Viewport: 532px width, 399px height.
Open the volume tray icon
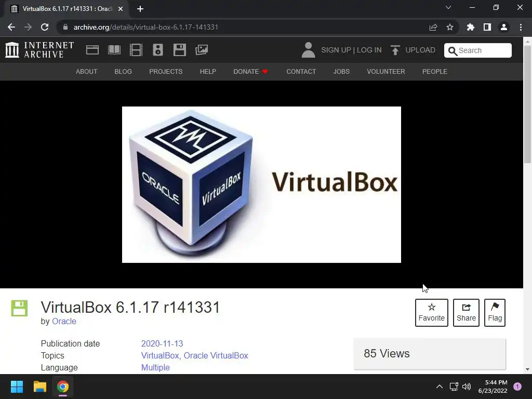tap(467, 387)
